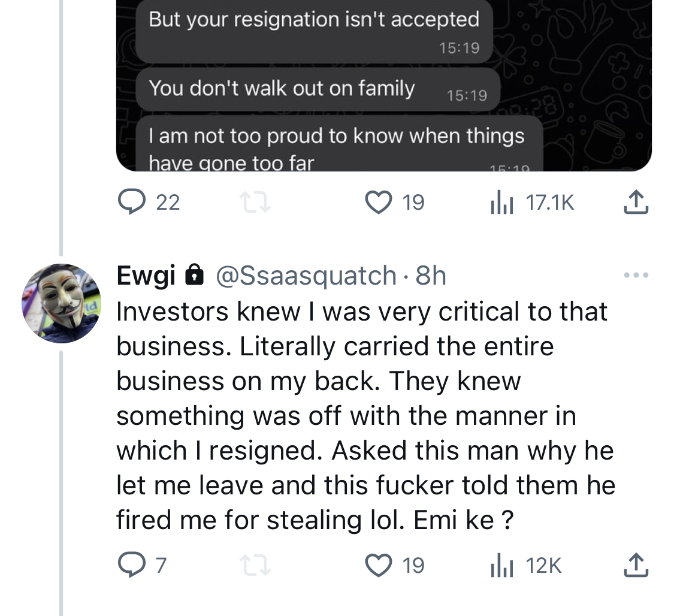The image size is (674, 616).
Task: Reply to the Ewgi tweet with 7 comments
Action: pos(142,565)
